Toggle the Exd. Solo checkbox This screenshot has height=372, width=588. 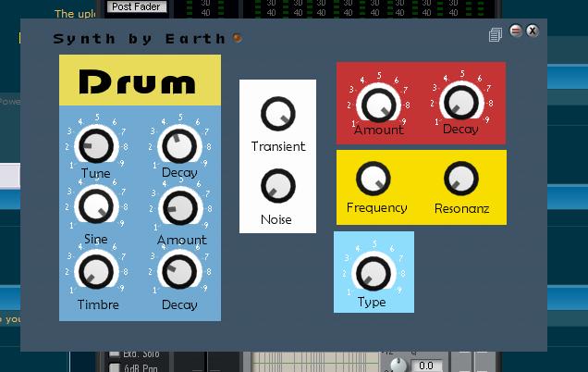click(114, 354)
